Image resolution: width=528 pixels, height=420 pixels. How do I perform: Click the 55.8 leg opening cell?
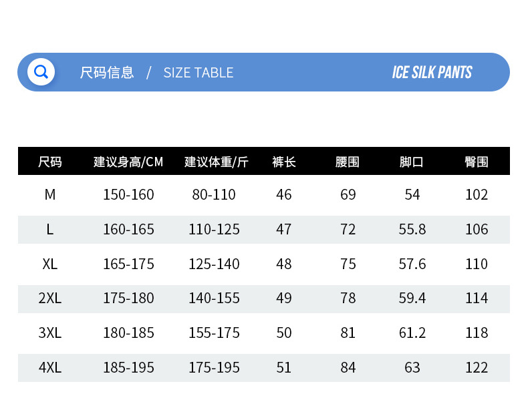coord(412,229)
